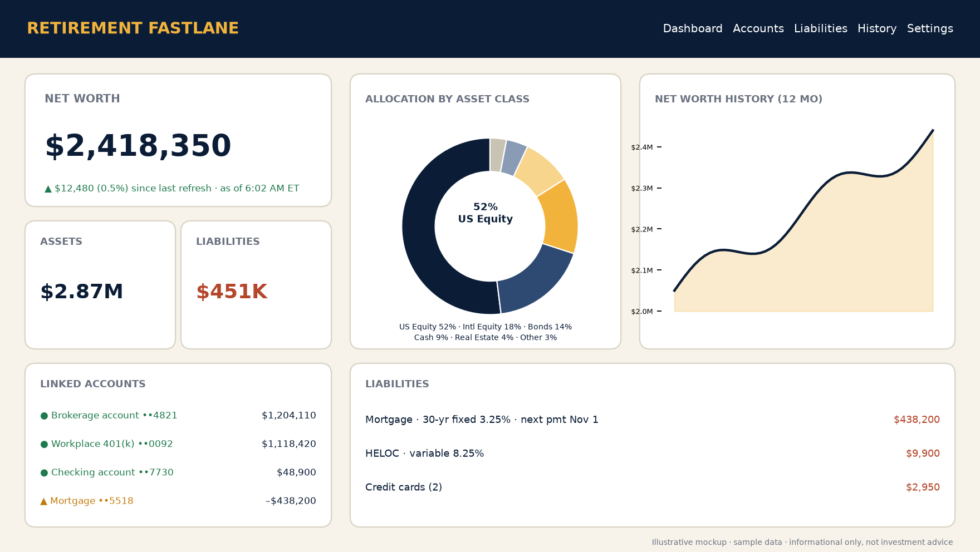Go to Accounts in top navigation
The width and height of the screenshot is (980, 552).
(x=758, y=28)
